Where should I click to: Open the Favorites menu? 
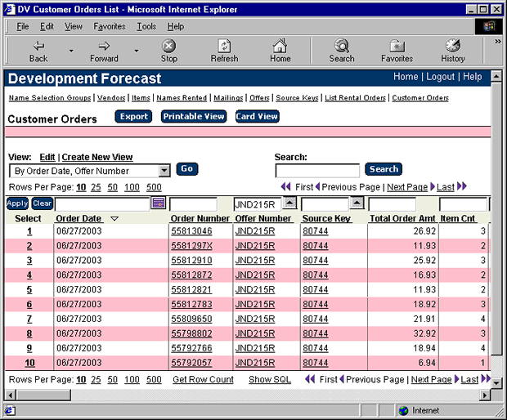click(110, 26)
